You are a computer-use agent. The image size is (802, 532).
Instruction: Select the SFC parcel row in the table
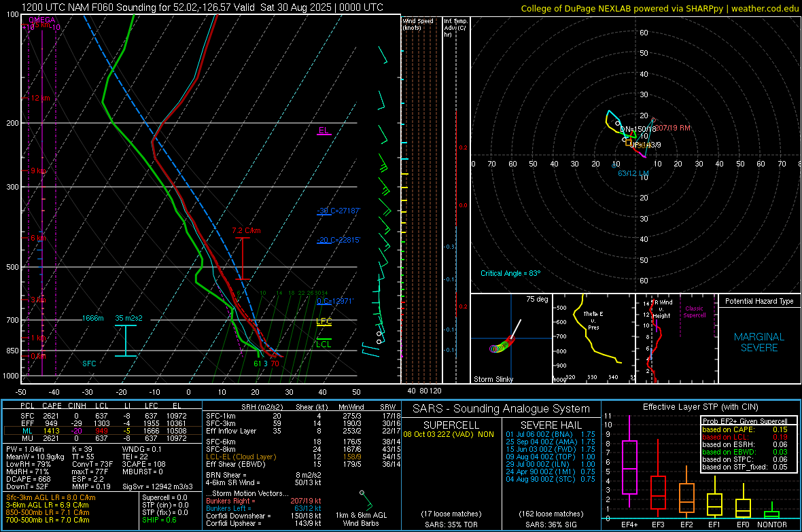point(103,416)
